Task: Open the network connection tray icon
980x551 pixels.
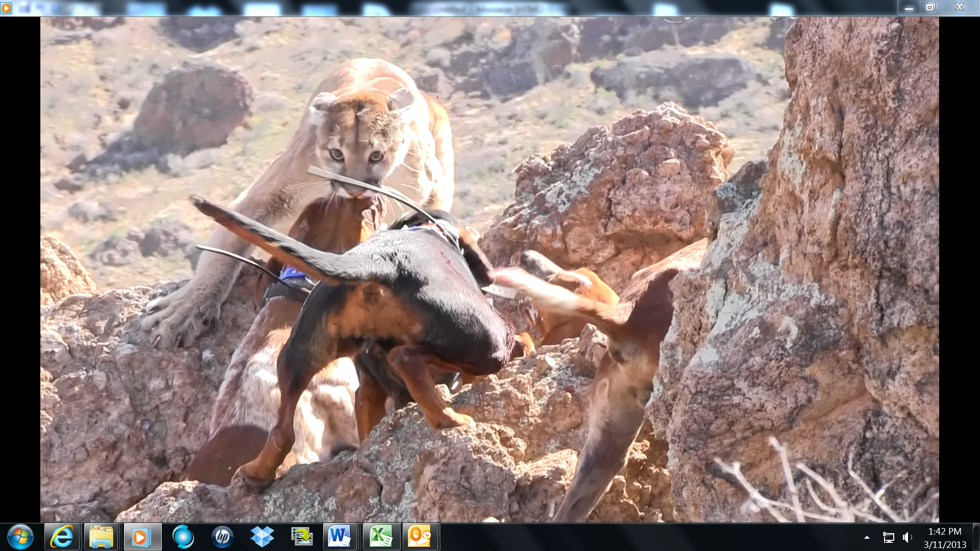Action: 888,537
